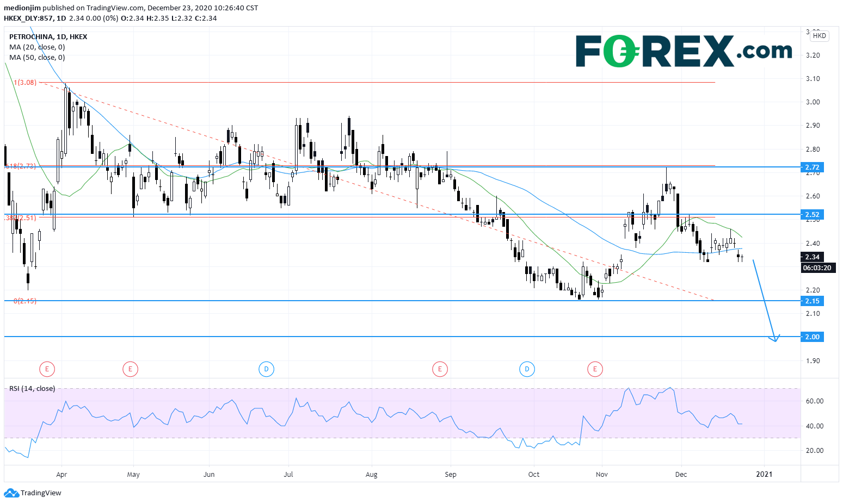Click the blue downward projection arrow head
This screenshot has width=843, height=504.
tap(774, 339)
